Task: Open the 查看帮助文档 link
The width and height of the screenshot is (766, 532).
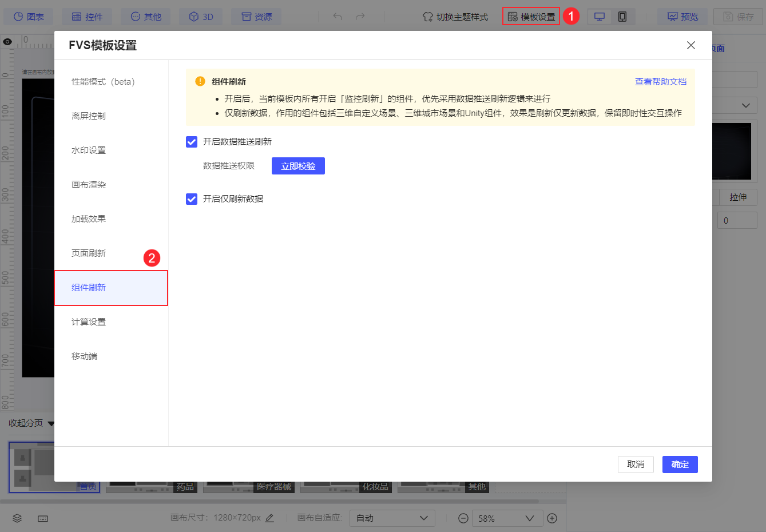Action: click(x=661, y=82)
